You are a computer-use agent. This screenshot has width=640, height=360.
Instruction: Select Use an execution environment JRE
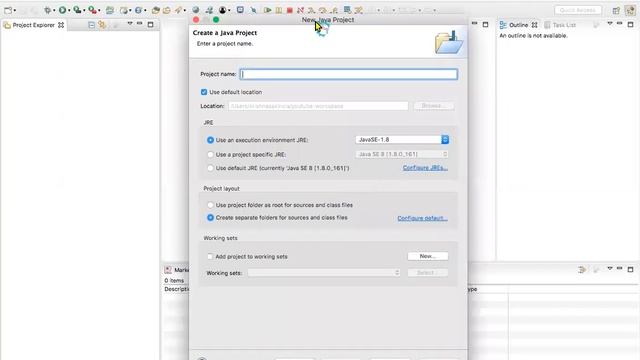(210, 140)
